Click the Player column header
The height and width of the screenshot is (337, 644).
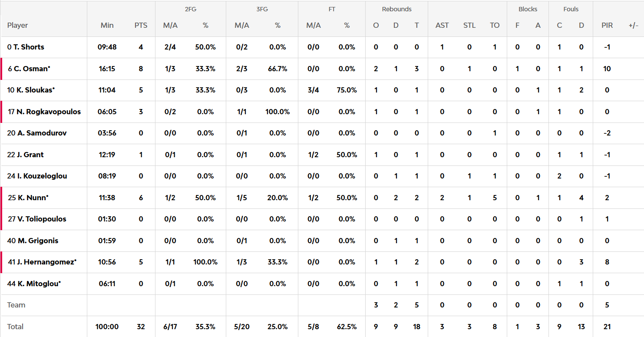click(17, 25)
